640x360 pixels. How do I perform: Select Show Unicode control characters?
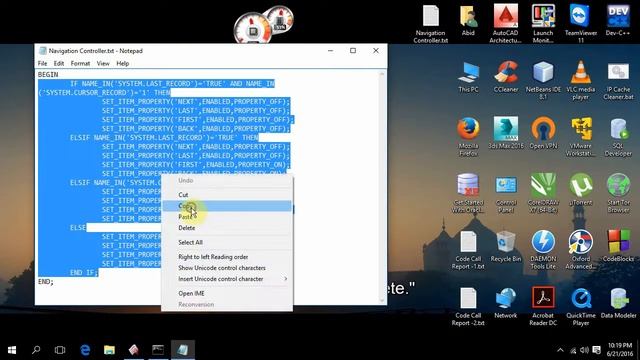(227, 268)
